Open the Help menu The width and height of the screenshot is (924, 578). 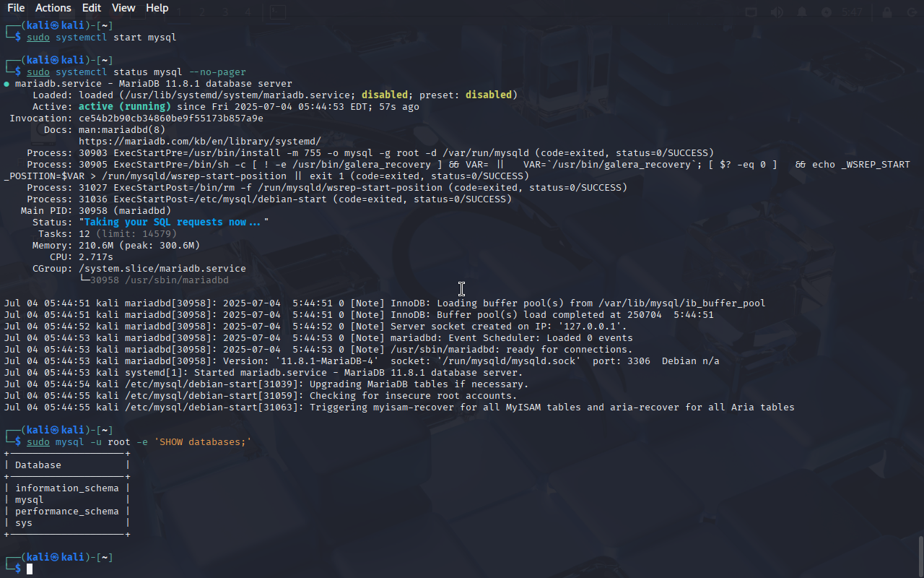pyautogui.click(x=157, y=8)
